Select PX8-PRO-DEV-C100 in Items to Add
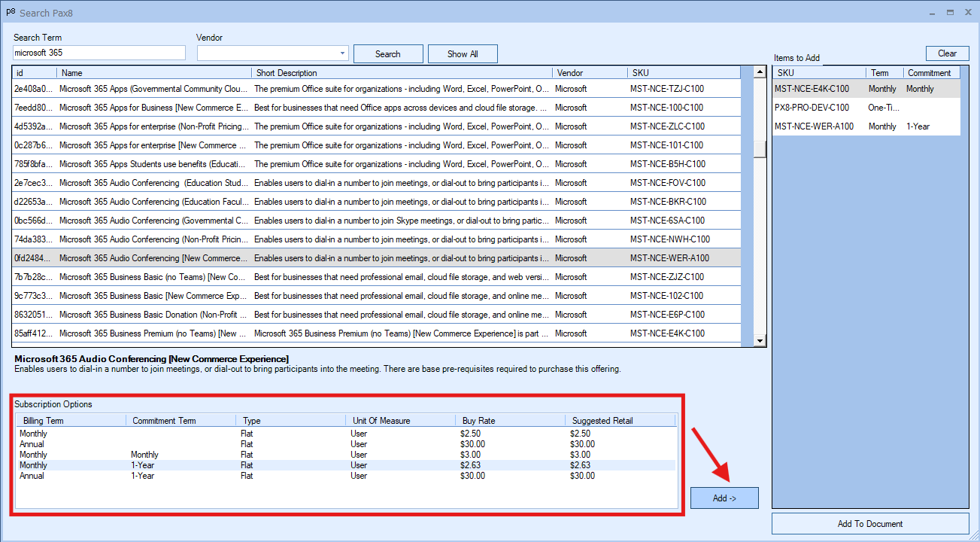 (x=812, y=108)
